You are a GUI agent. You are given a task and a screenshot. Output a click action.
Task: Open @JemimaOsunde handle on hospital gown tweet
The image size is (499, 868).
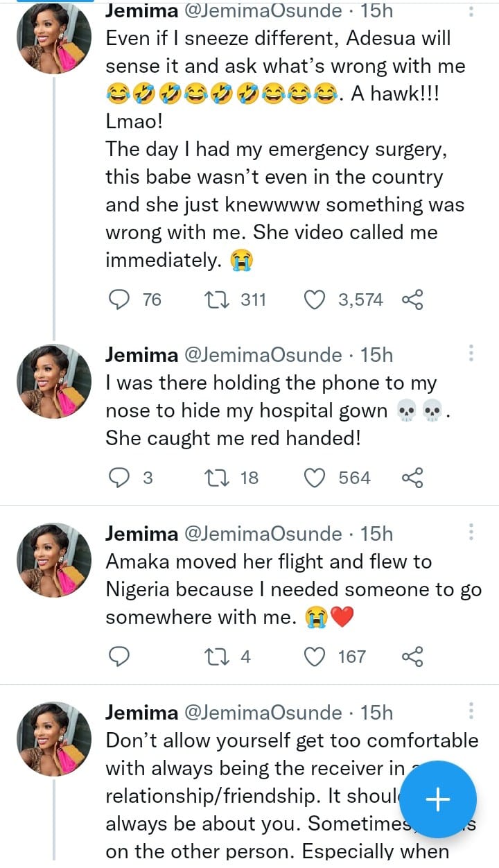263,355
